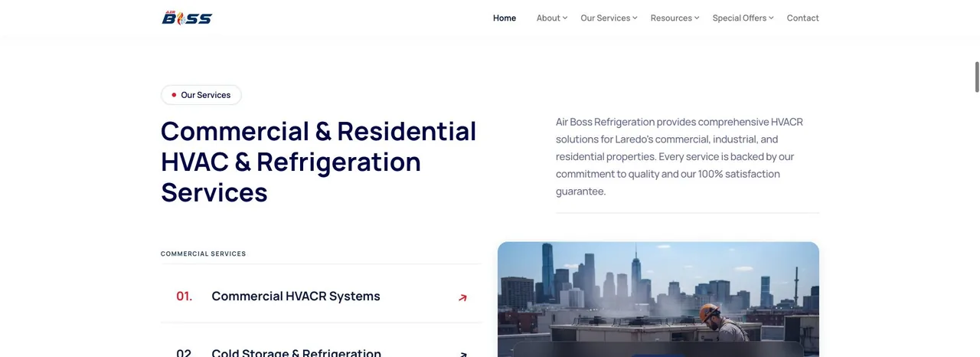980x357 pixels.
Task: Expand the About chevron arrow
Action: [565, 18]
